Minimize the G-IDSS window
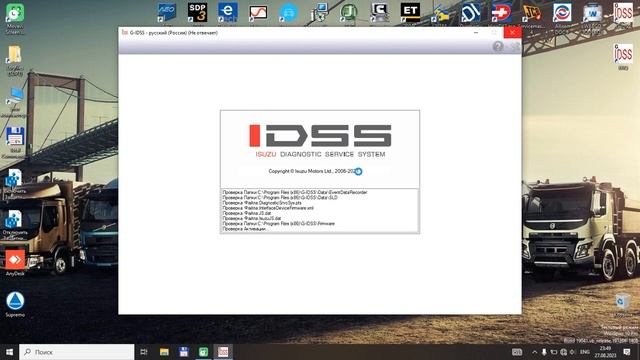The height and width of the screenshot is (360, 640). coord(476,32)
